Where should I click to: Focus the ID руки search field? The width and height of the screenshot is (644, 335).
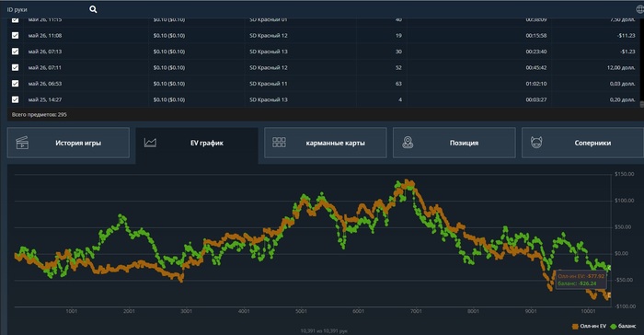[45, 9]
